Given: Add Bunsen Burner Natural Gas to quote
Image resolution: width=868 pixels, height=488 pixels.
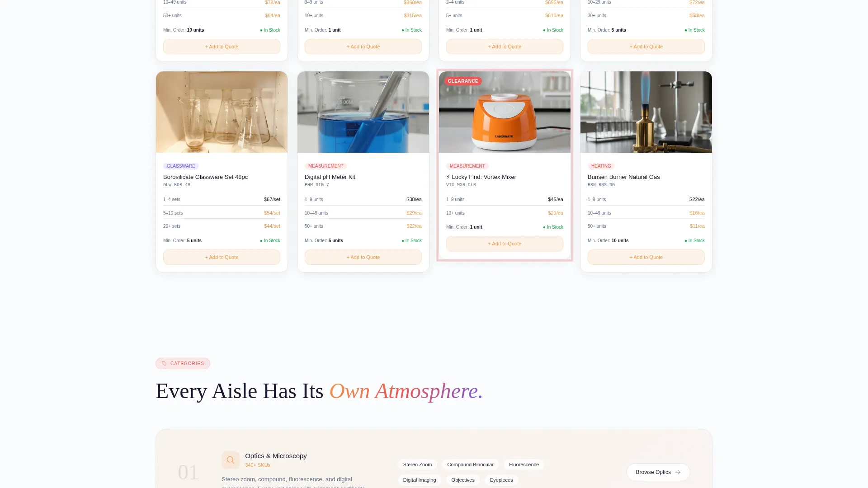Looking at the screenshot, I should coord(646,257).
